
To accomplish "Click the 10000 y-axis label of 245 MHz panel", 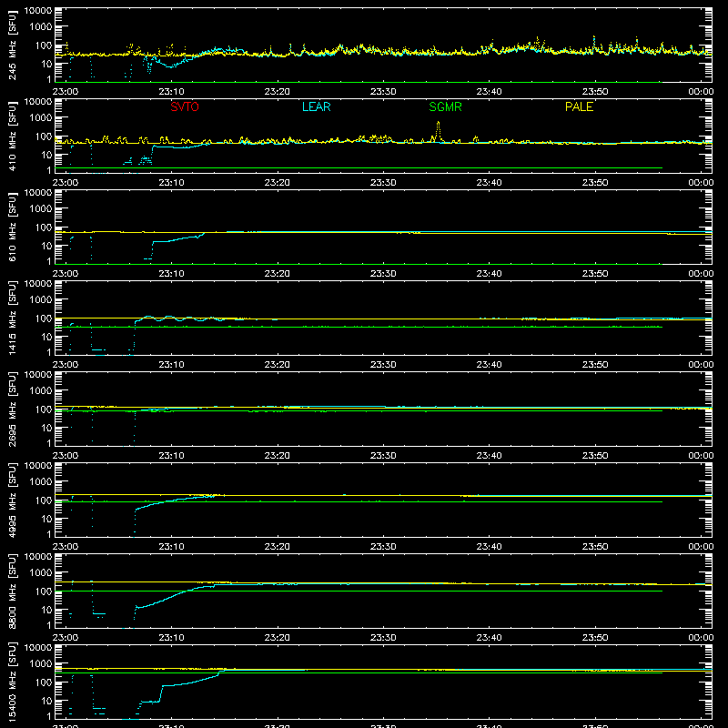I will [x=38, y=11].
